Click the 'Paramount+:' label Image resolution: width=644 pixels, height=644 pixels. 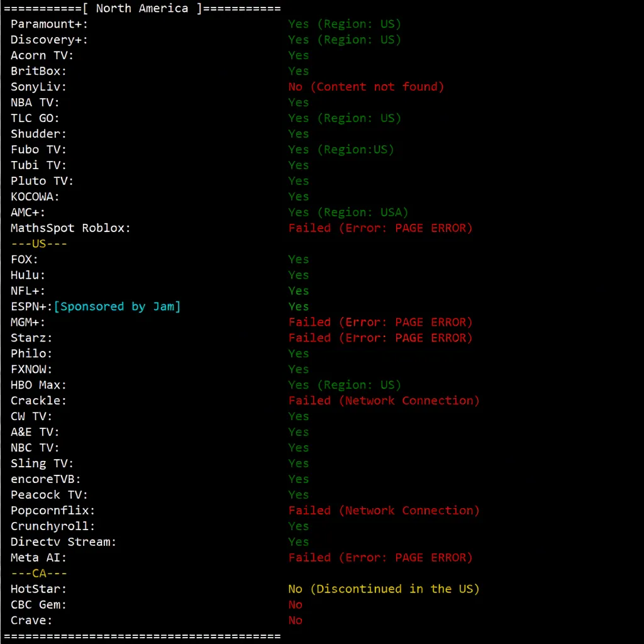click(49, 24)
